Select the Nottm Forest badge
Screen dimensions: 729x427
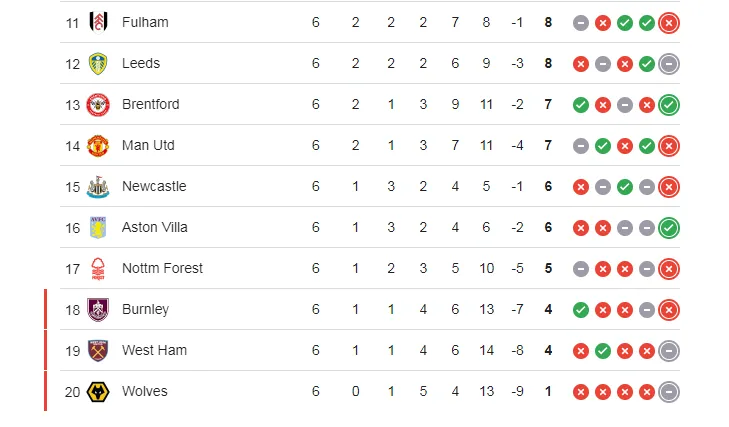(x=98, y=268)
